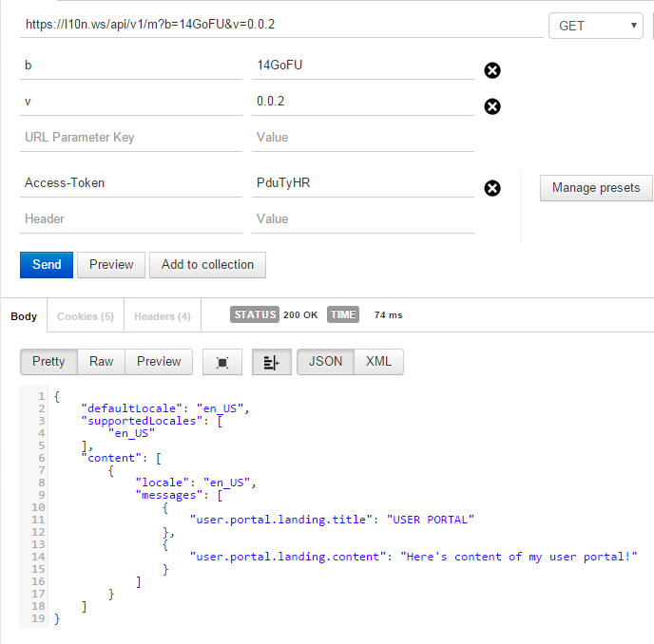Screen dimensions: 654x644
Task: Click the 'v' parameter key field
Action: coord(131,103)
